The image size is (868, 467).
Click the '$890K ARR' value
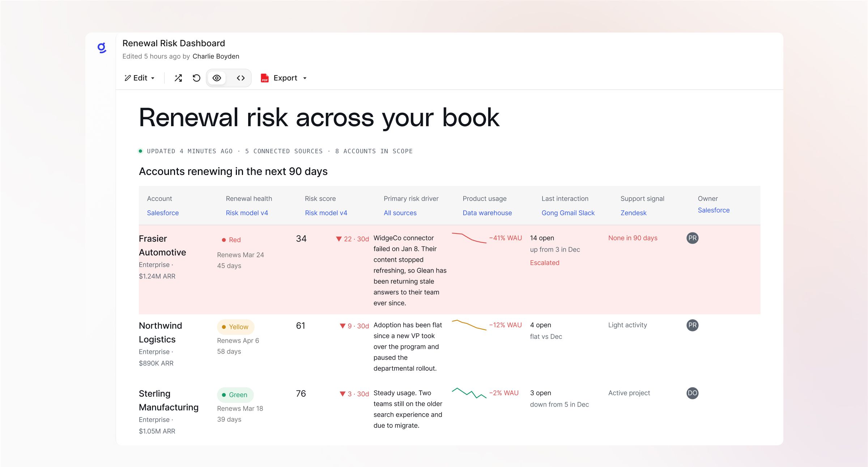(156, 363)
